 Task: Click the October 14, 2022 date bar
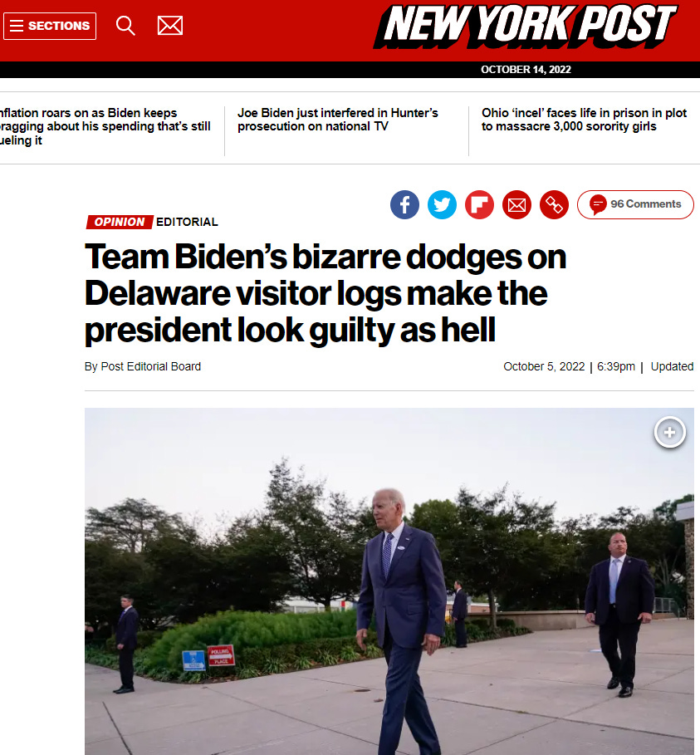click(x=526, y=69)
